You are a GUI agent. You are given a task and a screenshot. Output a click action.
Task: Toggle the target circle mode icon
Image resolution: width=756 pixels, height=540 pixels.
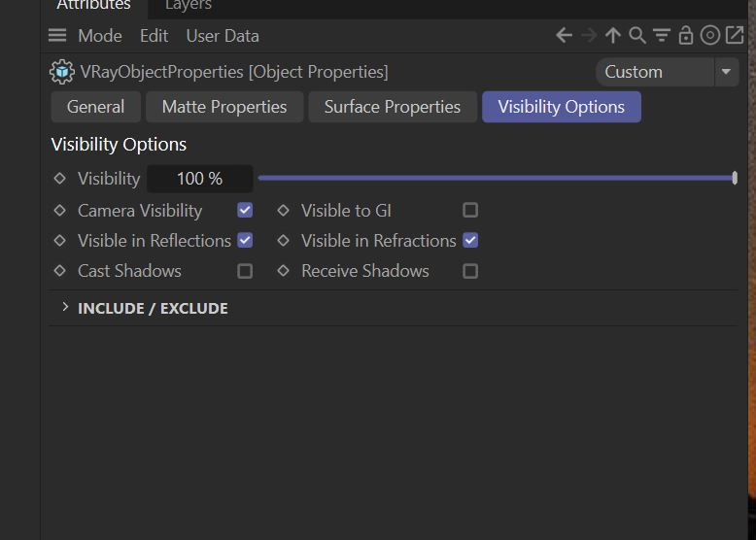(x=709, y=35)
